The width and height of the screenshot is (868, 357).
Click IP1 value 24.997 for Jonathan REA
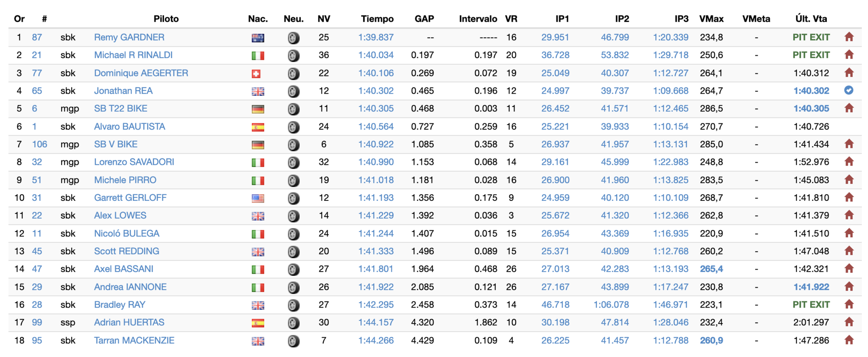click(x=555, y=91)
